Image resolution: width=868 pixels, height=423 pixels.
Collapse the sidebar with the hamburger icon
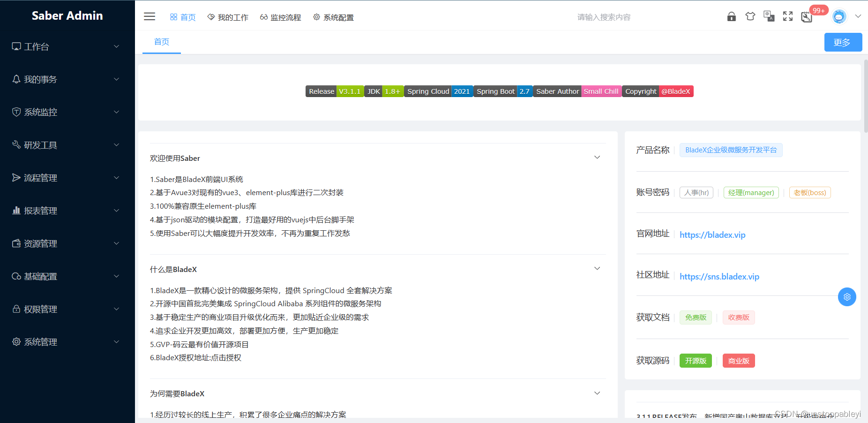(x=150, y=17)
